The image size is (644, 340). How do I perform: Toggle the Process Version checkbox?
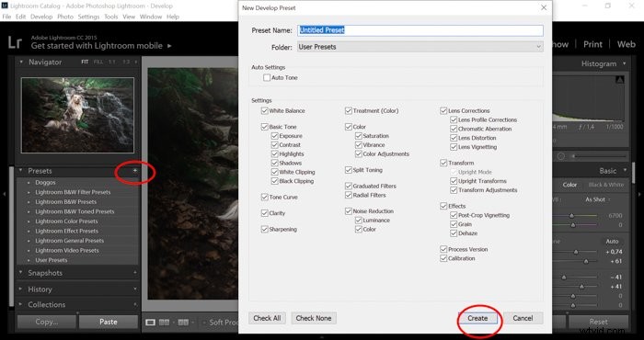point(443,249)
